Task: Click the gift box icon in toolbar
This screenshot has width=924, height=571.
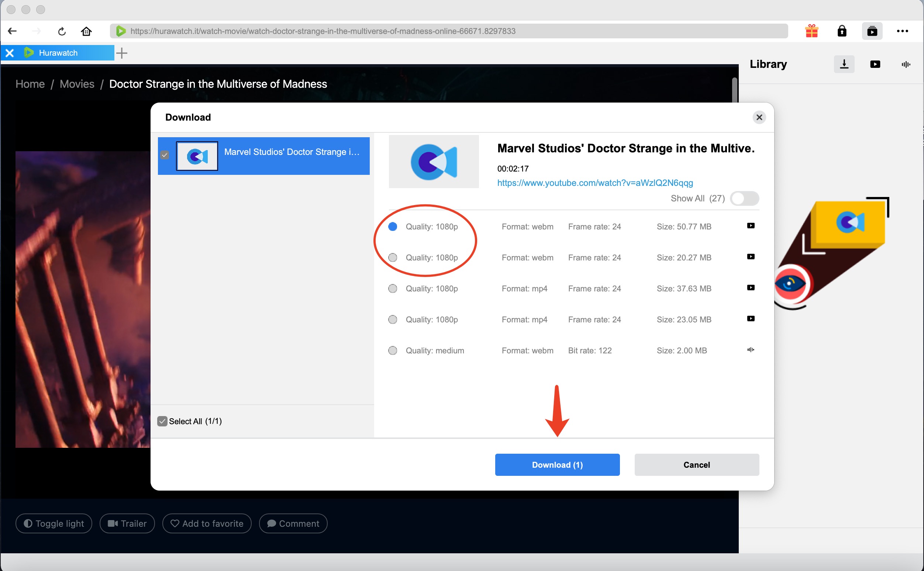Action: tap(811, 31)
